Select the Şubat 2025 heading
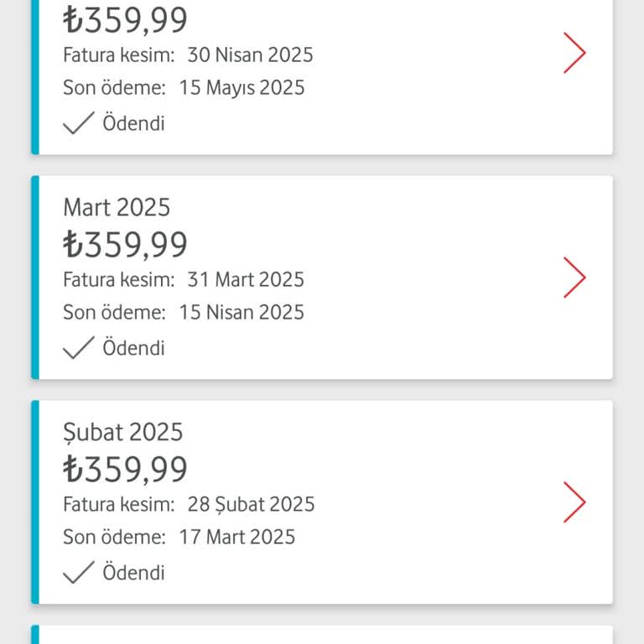Viewport: 644px width, 644px height. pos(122,432)
